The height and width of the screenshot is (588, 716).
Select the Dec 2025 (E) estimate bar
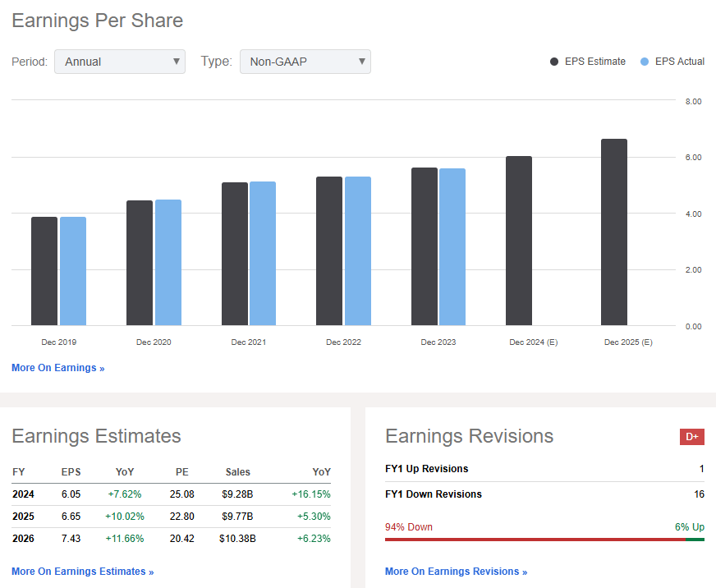(x=614, y=233)
